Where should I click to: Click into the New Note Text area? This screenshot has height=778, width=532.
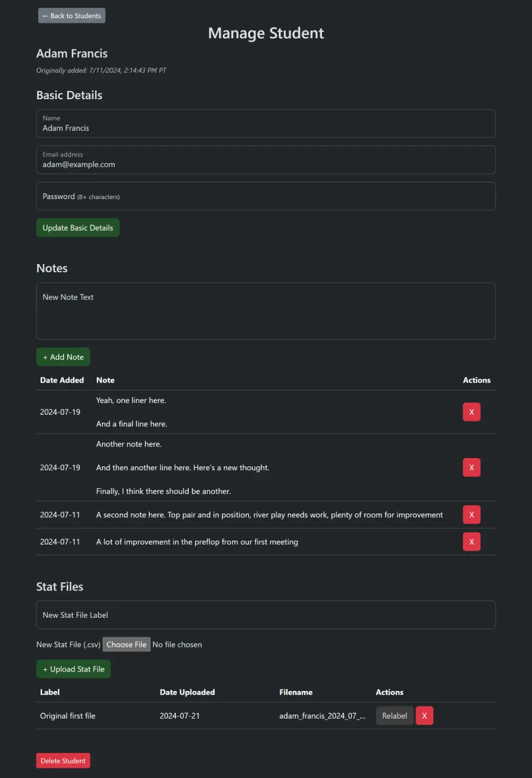(266, 311)
